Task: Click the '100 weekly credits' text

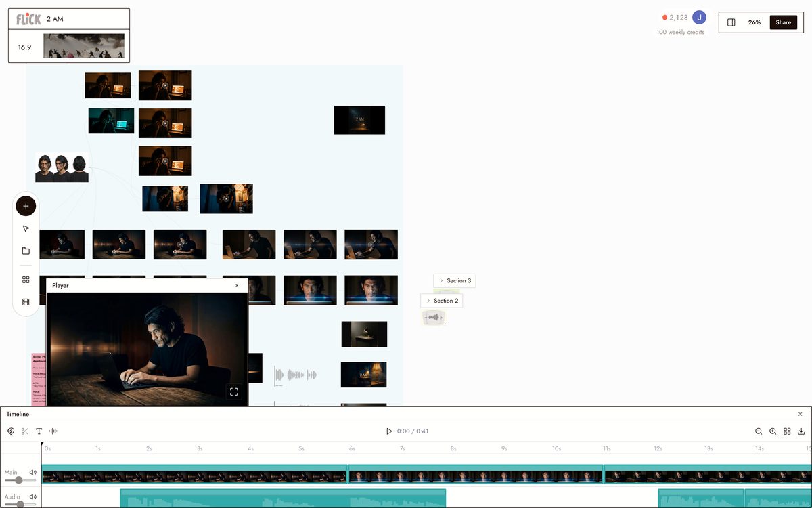Action: (x=680, y=32)
